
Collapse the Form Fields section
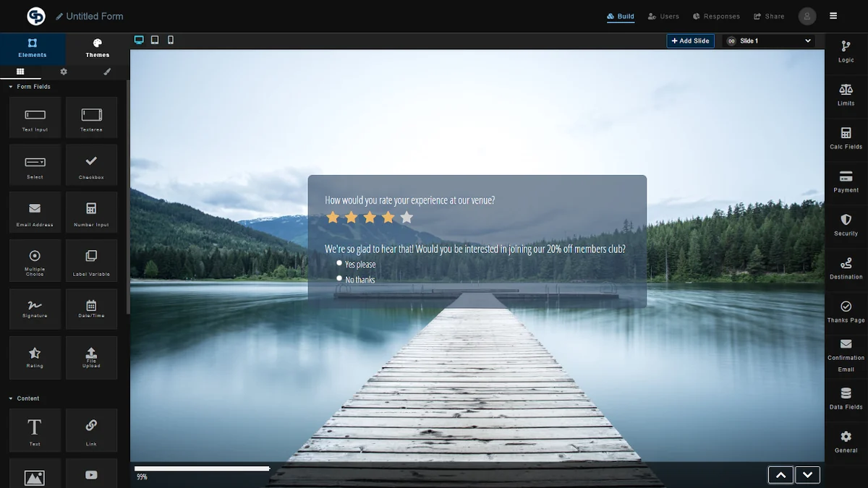click(x=11, y=87)
